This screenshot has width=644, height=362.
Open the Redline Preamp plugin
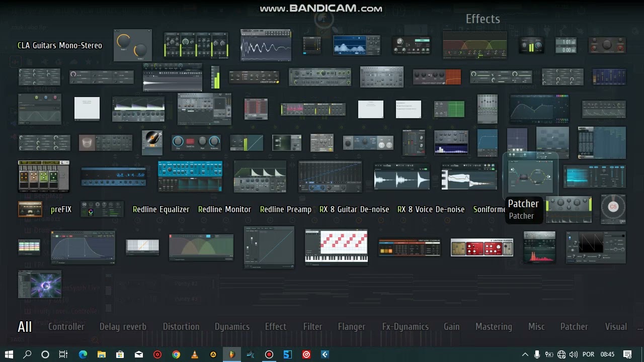(286, 209)
